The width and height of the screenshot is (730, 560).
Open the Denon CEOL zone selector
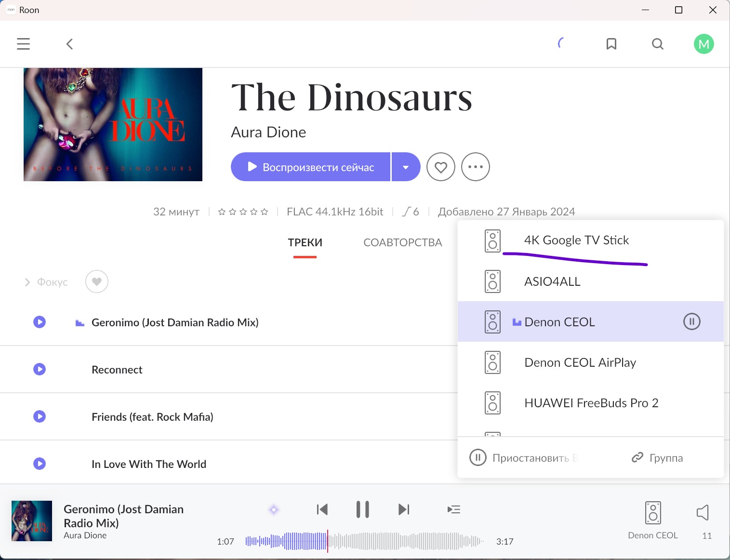(x=652, y=519)
